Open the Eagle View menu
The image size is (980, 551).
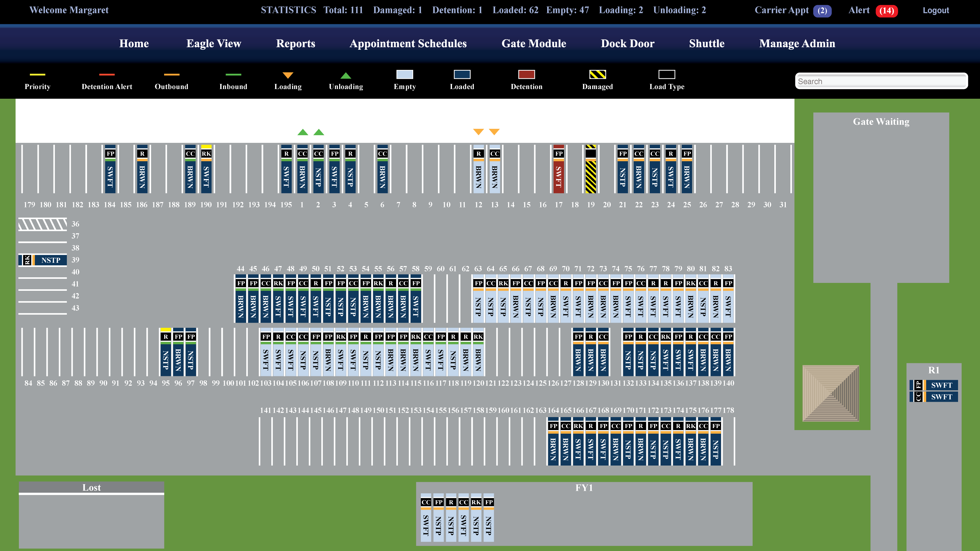[x=213, y=43]
